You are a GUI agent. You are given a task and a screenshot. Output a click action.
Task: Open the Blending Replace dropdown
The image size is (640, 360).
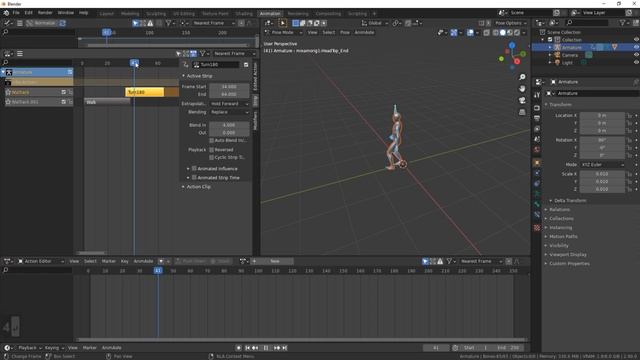pos(229,112)
